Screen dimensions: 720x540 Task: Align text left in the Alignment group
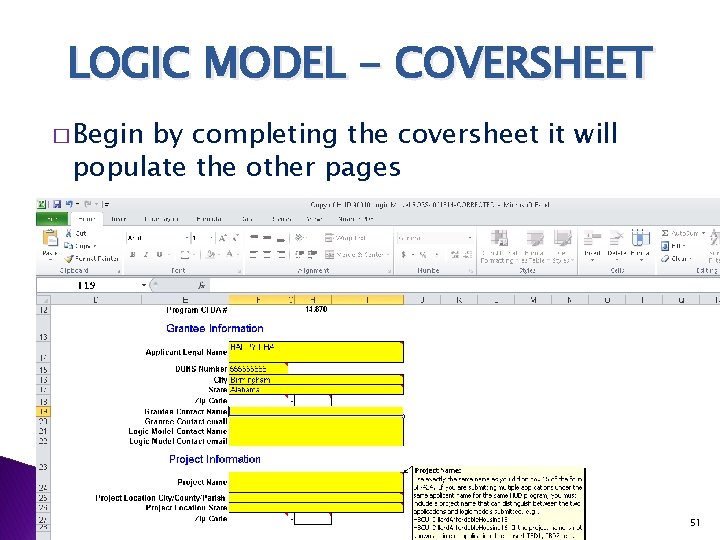point(253,254)
